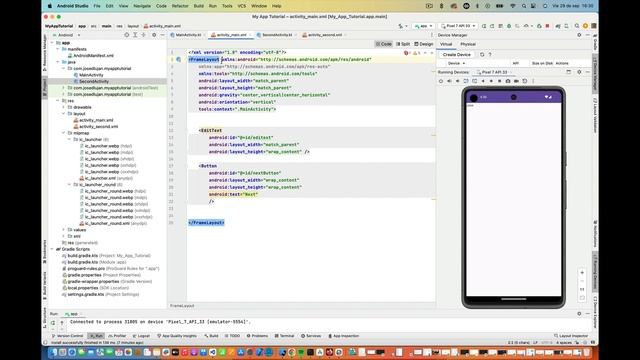Click the emulator back triangle button
This screenshot has height=360, width=640.
coord(483,81)
